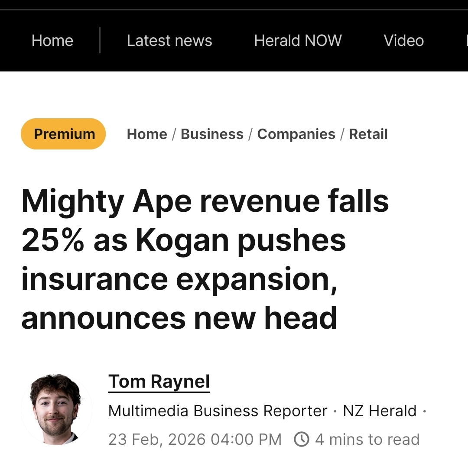Open Tom Raynel's author page link
Viewport: 468px width, 476px height.
[159, 382]
